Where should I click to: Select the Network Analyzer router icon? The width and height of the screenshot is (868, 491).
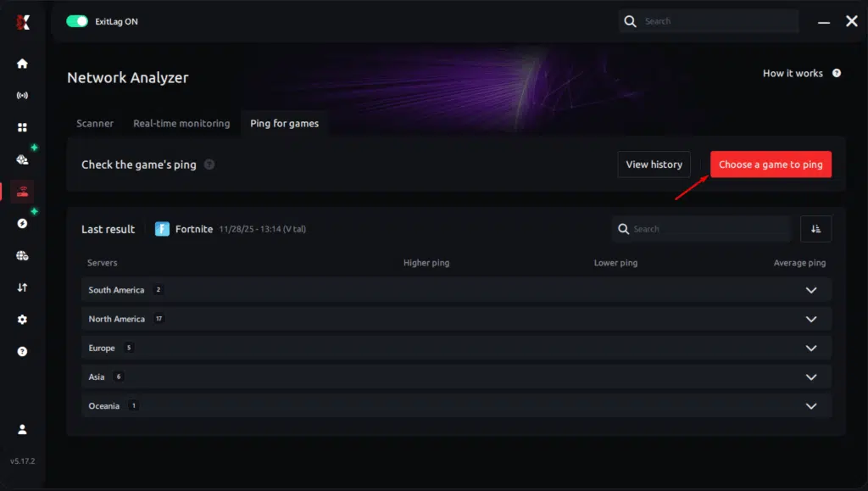point(22,192)
